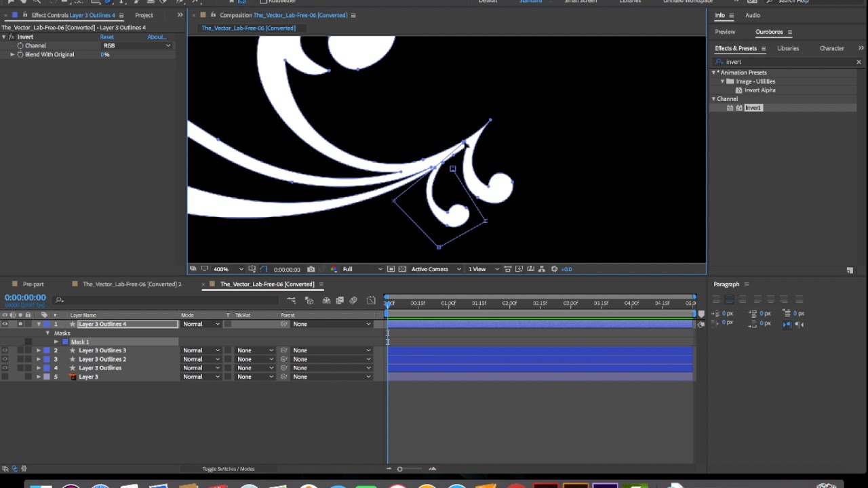868x488 pixels.
Task: Open Effects & Presets panel menu icon
Action: [x=764, y=48]
